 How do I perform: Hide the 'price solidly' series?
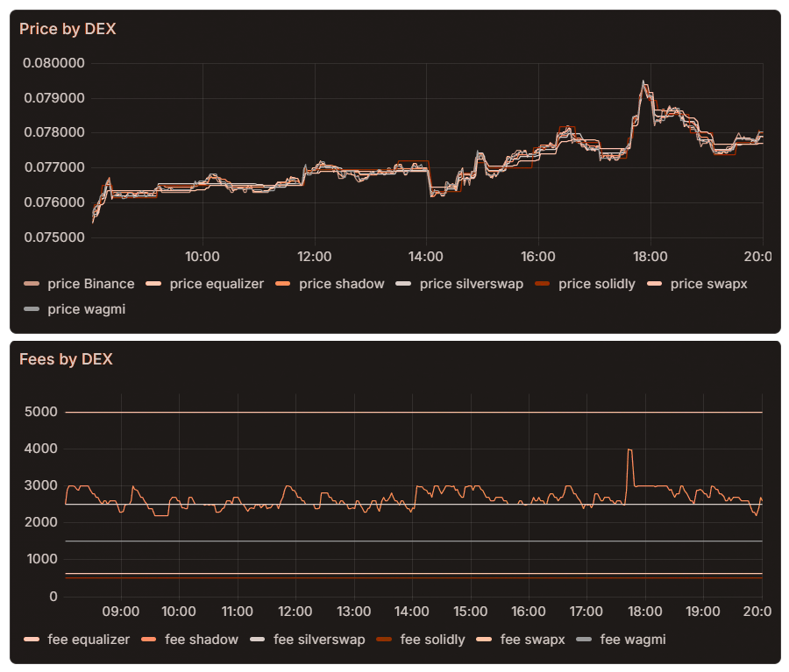pyautogui.click(x=599, y=284)
